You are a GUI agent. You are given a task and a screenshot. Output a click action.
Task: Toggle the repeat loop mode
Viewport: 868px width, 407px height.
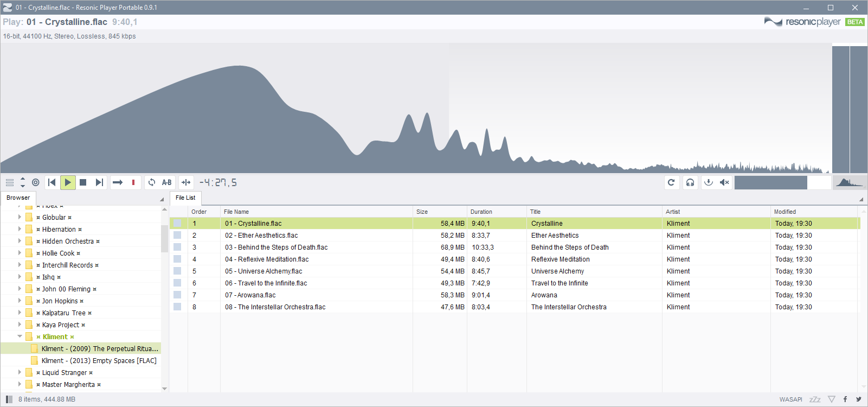pyautogui.click(x=152, y=182)
